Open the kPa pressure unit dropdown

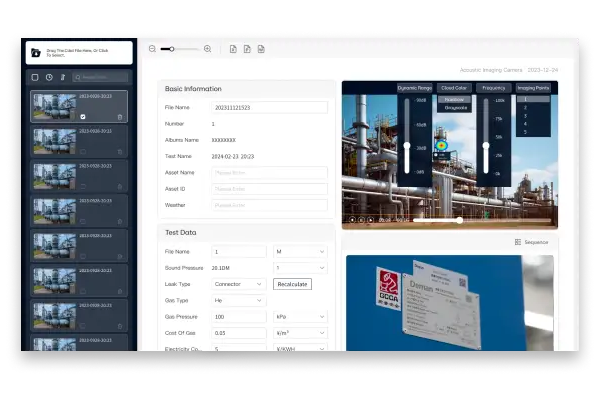point(299,316)
